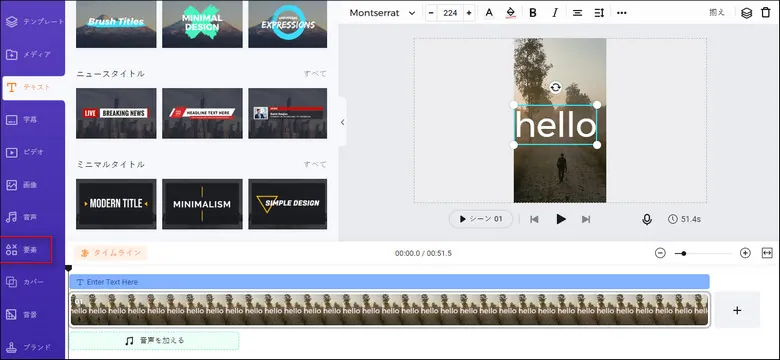This screenshot has width=780, height=360.
Task: Skip to previous scene
Action: (x=534, y=219)
